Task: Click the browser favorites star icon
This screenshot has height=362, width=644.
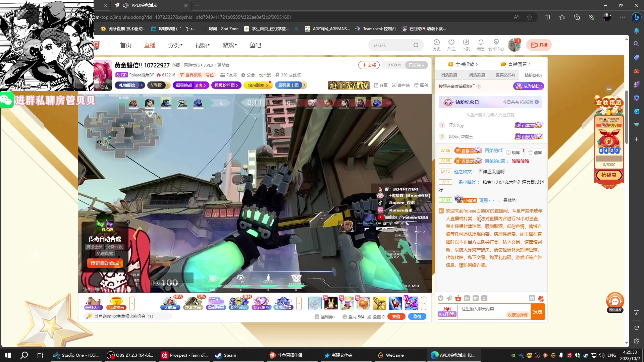Action: (x=530, y=17)
